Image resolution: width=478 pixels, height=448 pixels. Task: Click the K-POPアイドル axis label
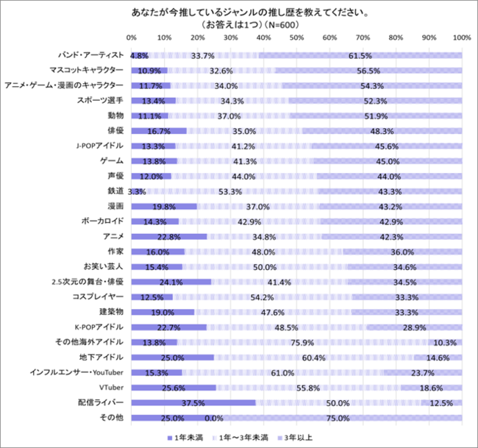[99, 327]
